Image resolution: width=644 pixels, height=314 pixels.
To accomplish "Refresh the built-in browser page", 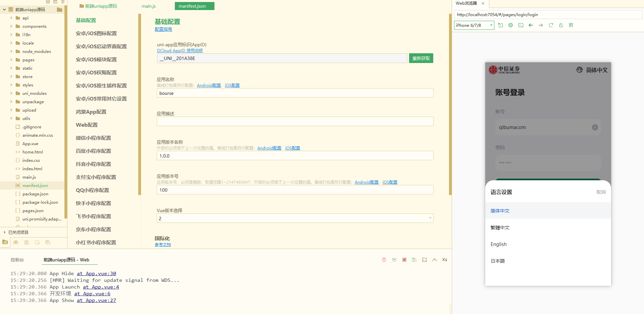I will 551,25.
